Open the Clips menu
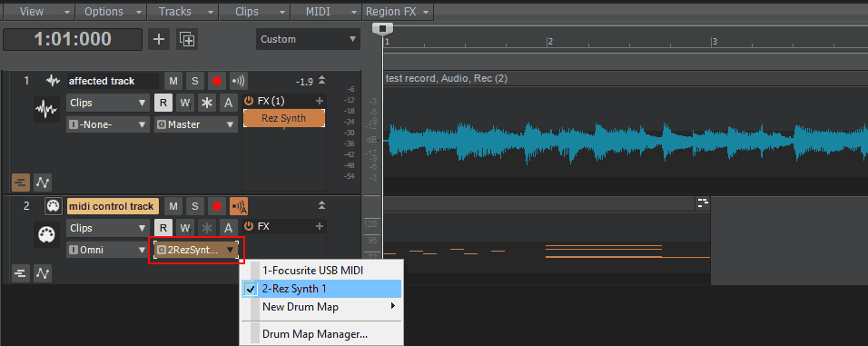This screenshot has height=346, width=868. (254, 12)
